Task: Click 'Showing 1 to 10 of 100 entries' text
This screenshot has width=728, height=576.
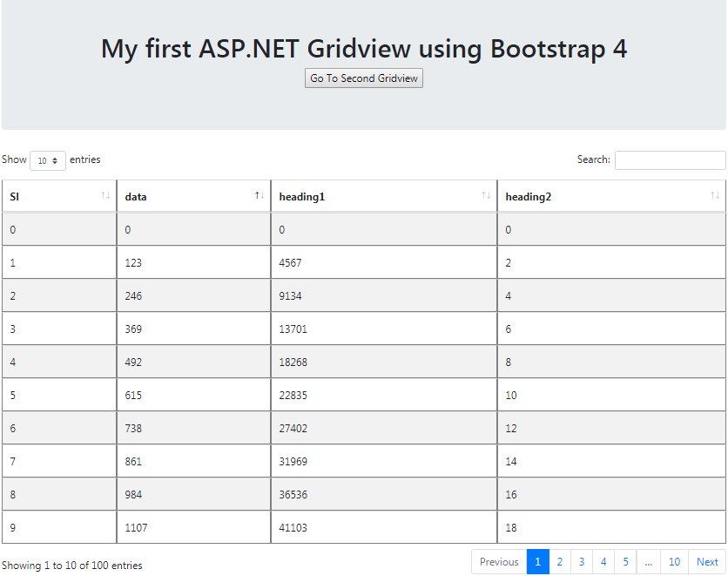Action: 72,566
